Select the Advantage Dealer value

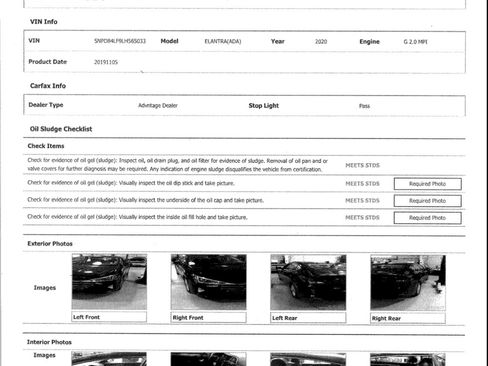[x=158, y=105]
